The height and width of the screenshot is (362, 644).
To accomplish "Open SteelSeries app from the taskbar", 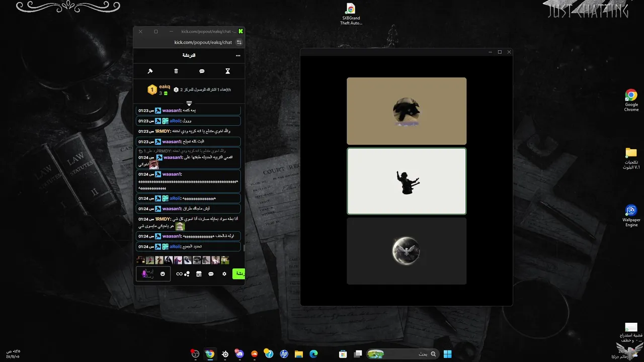I will coord(225,354).
